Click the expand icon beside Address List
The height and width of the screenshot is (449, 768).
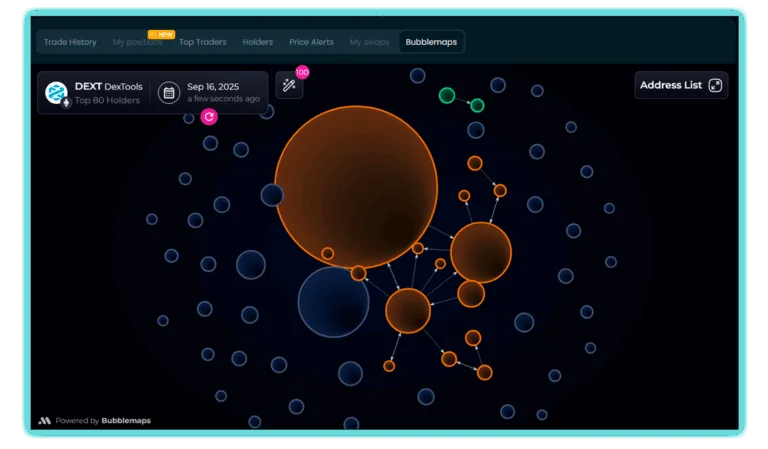coord(715,85)
